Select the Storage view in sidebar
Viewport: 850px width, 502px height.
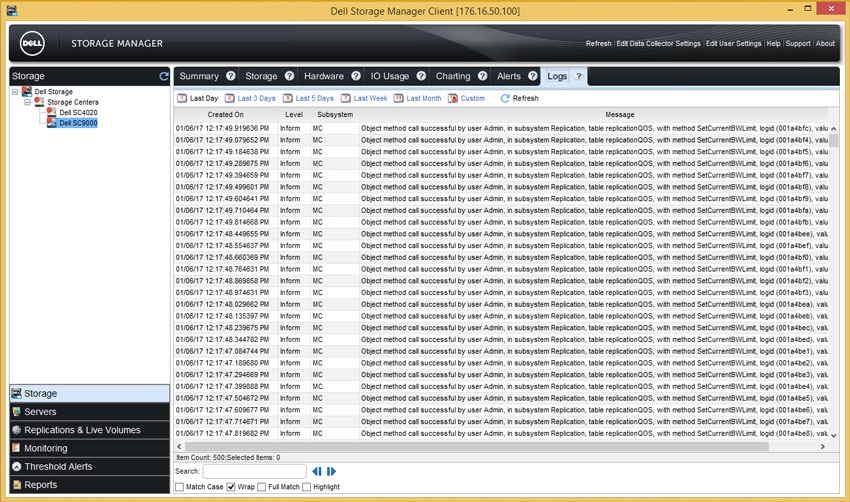[x=89, y=394]
